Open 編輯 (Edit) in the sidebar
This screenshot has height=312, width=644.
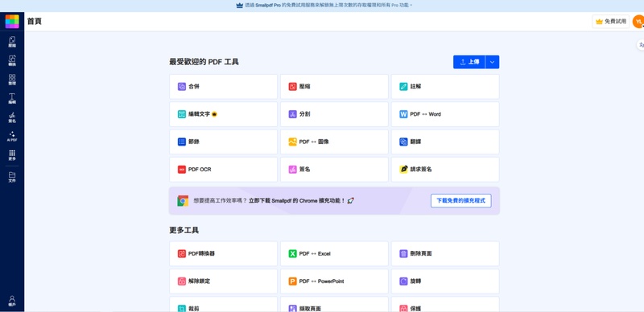point(12,99)
